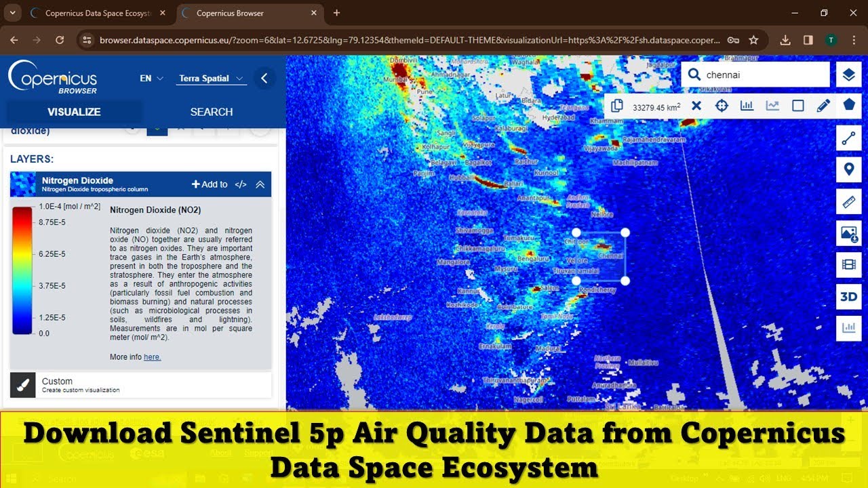The width and height of the screenshot is (868, 488).
Task: Reload the current page
Action: tap(59, 40)
